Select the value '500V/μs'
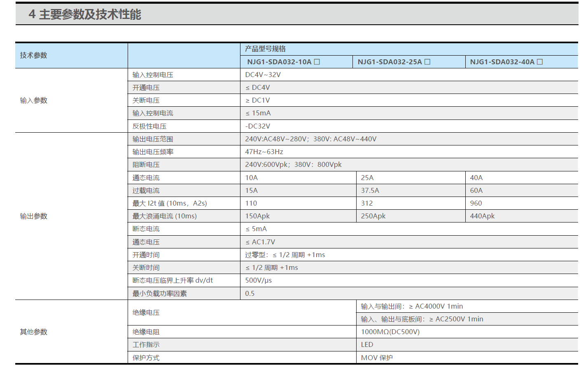Screen dimensions: 588x370 tap(259, 281)
